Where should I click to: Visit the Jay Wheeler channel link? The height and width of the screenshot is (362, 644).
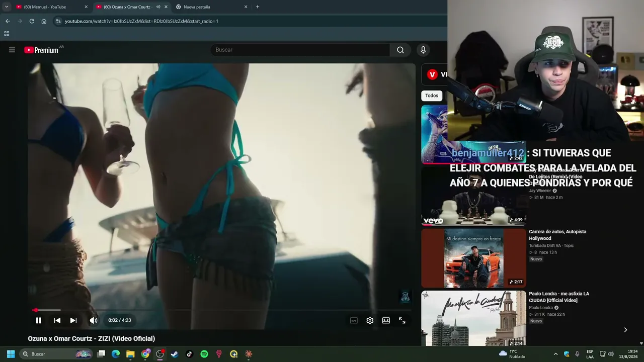[540, 191]
